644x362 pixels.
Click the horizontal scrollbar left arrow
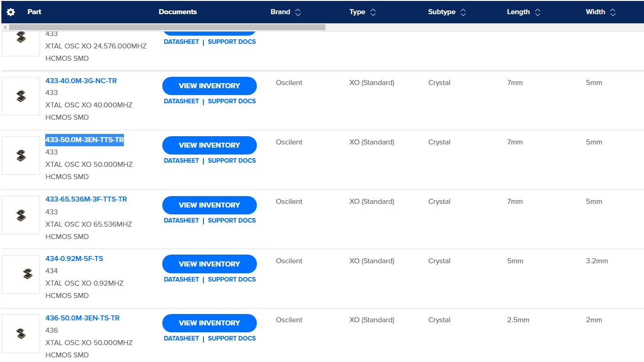pos(5,27)
